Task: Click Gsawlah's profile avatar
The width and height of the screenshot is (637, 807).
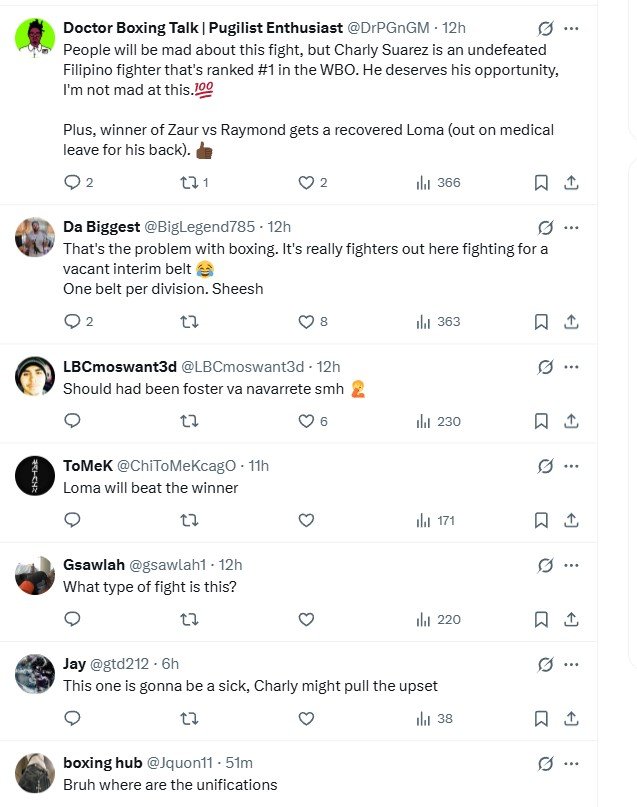Action: coord(35,574)
